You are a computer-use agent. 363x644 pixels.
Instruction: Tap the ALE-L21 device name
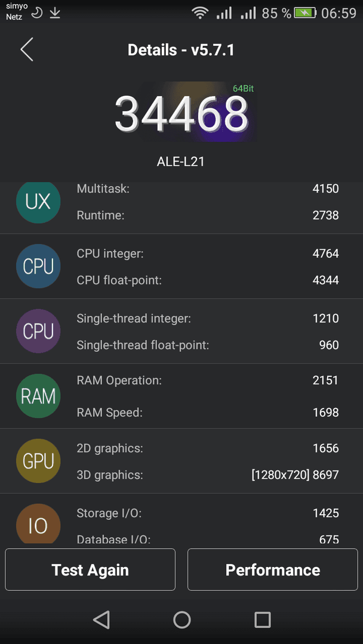181,162
